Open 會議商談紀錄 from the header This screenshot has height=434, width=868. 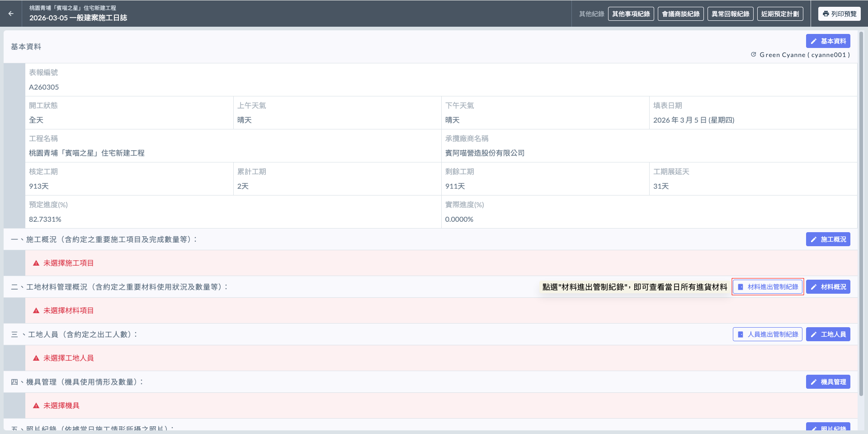[680, 14]
